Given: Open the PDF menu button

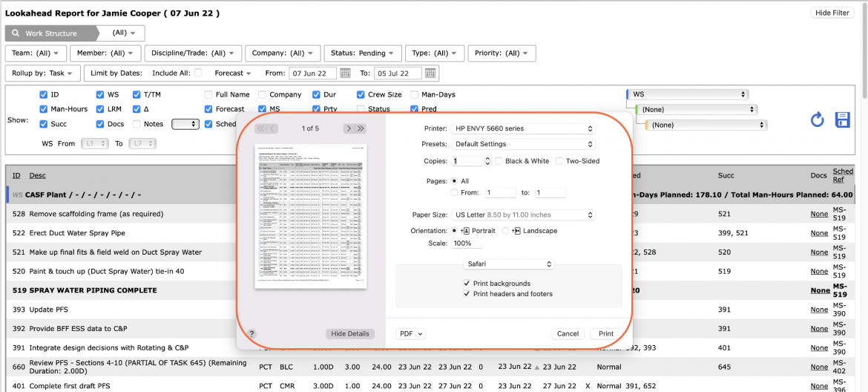Looking at the screenshot, I should [411, 334].
